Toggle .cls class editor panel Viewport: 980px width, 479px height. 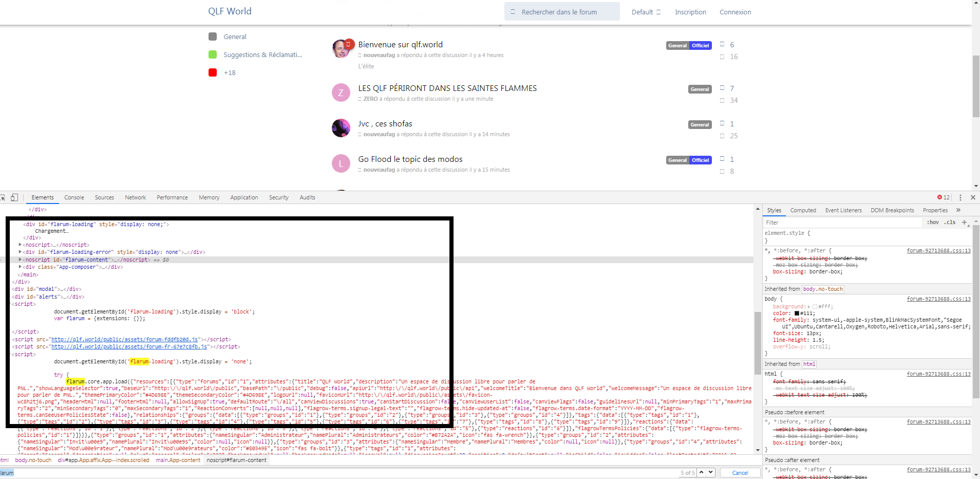[x=950, y=223]
